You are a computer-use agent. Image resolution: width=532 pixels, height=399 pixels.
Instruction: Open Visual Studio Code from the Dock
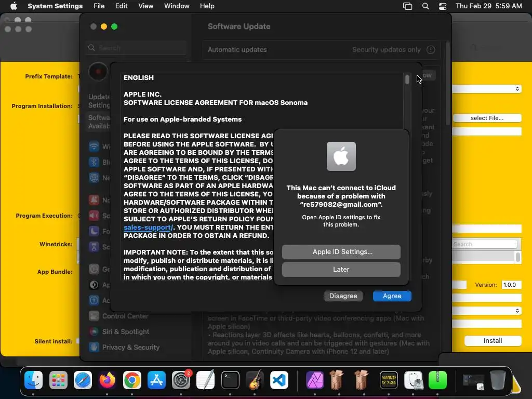click(279, 380)
